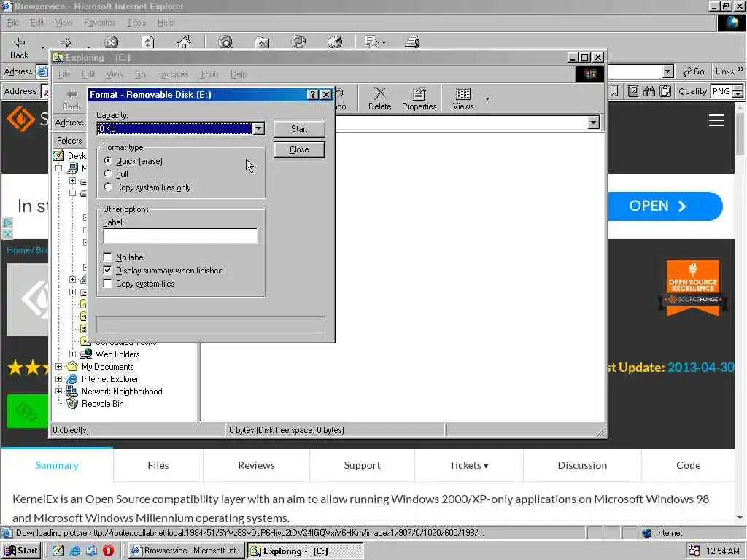Enable Copy system files checkbox
The width and height of the screenshot is (747, 560).
[108, 284]
